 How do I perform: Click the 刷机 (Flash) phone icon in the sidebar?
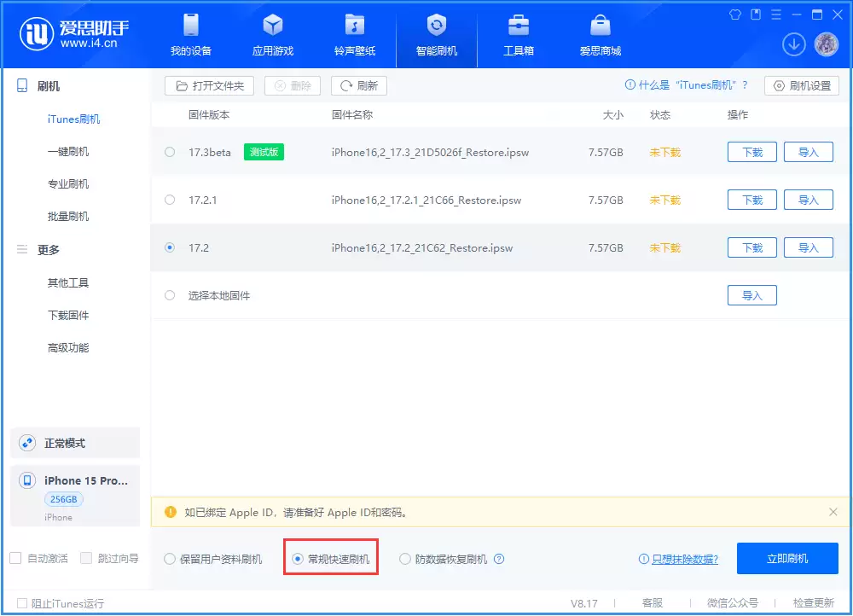point(22,85)
